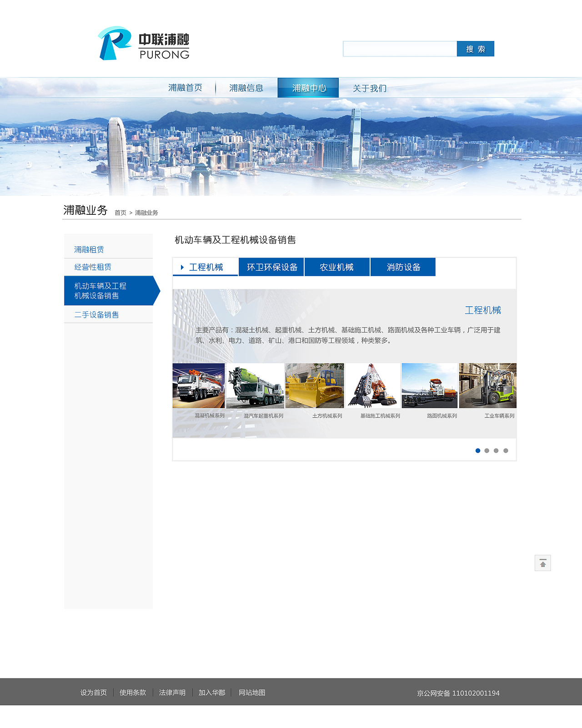This screenshot has width=582, height=728.
Task: Open the 浦融中心 nav item
Action: 308,88
